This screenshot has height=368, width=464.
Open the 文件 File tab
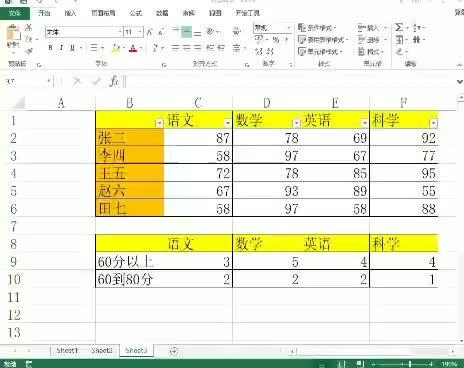click(15, 13)
